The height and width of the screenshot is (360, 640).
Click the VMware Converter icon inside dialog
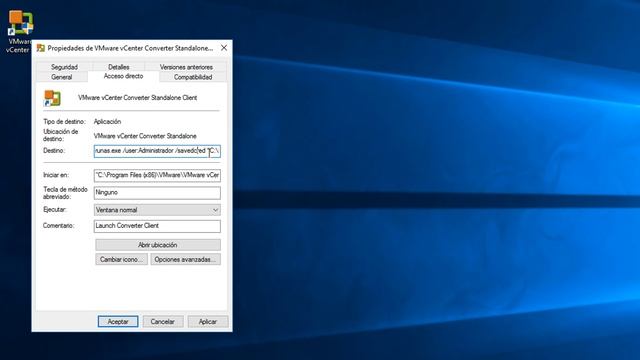(52, 98)
